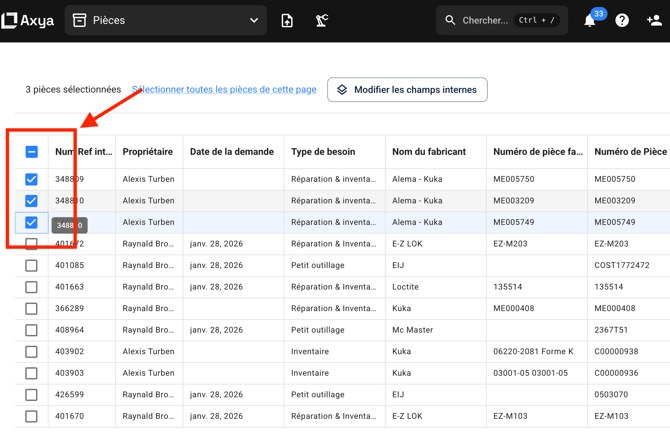670x439 pixels.
Task: Click the add user icon
Action: click(654, 20)
